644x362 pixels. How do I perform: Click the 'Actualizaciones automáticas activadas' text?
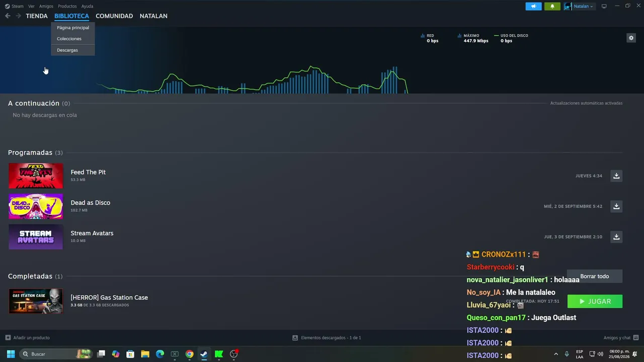coord(586,103)
